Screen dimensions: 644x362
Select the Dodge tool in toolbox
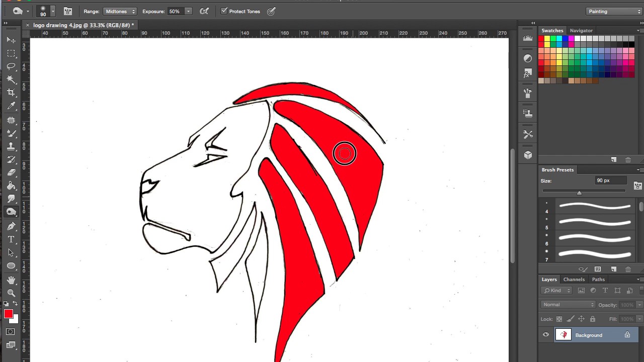tap(11, 212)
